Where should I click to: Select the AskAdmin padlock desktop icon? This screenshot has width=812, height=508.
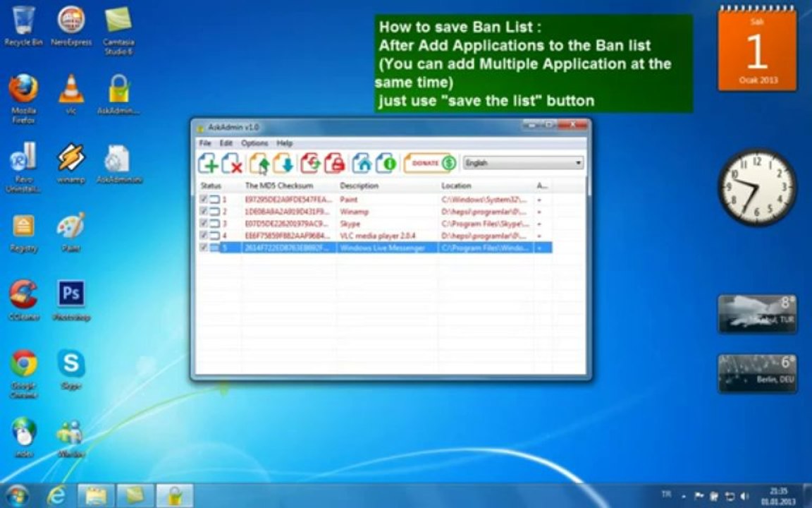(x=118, y=95)
